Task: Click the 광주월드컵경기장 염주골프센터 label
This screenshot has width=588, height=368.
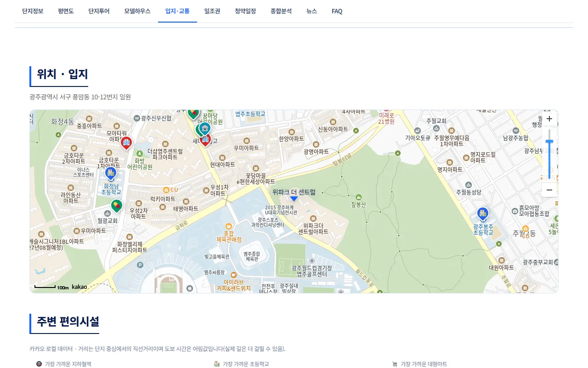Action: [311, 271]
